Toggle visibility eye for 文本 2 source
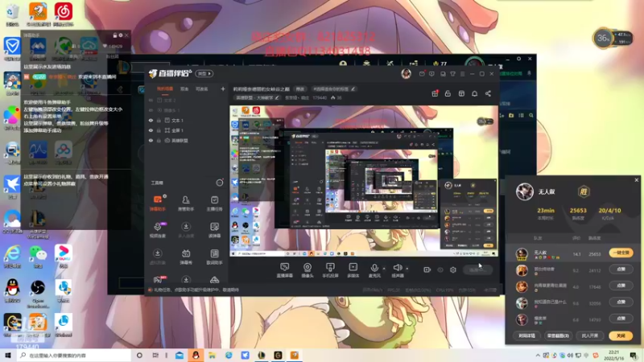This screenshot has width=644, height=362. (x=151, y=100)
